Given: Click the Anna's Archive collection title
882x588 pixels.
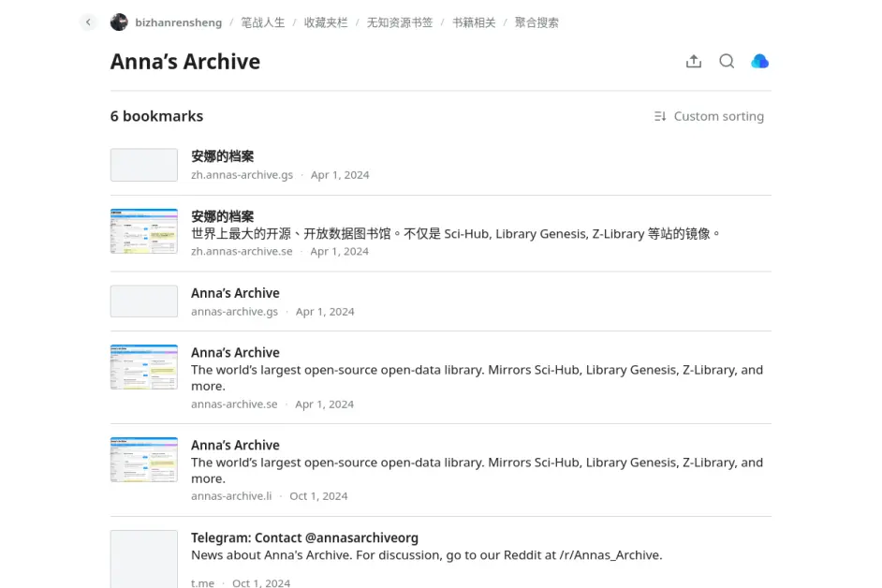Looking at the screenshot, I should coord(184,62).
